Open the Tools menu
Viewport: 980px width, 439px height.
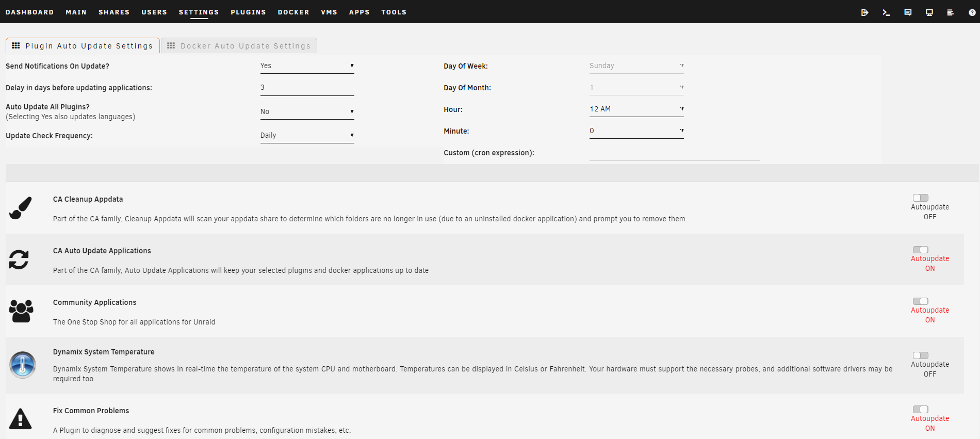tap(394, 12)
